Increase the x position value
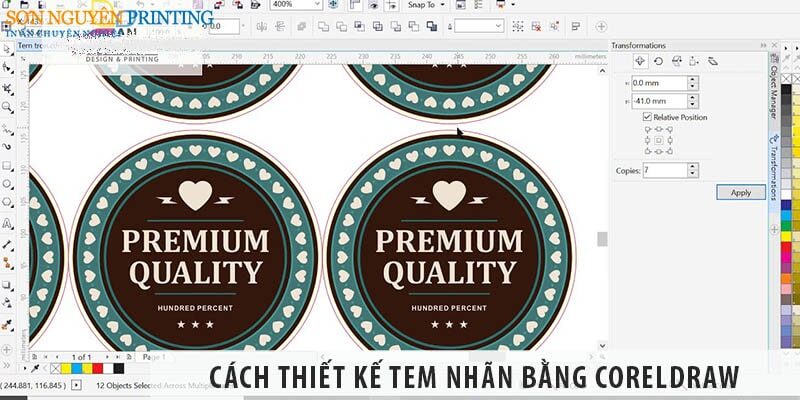This screenshot has height=400, width=800. [693, 80]
